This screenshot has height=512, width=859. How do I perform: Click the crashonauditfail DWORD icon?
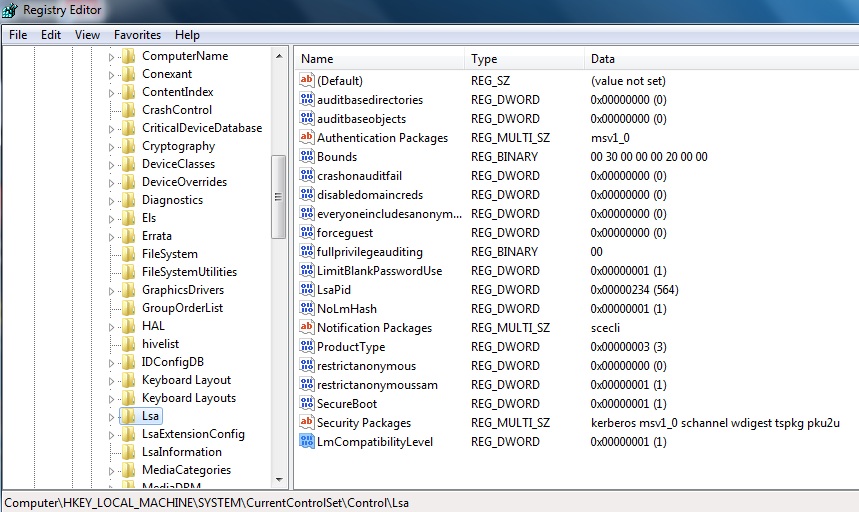[307, 175]
